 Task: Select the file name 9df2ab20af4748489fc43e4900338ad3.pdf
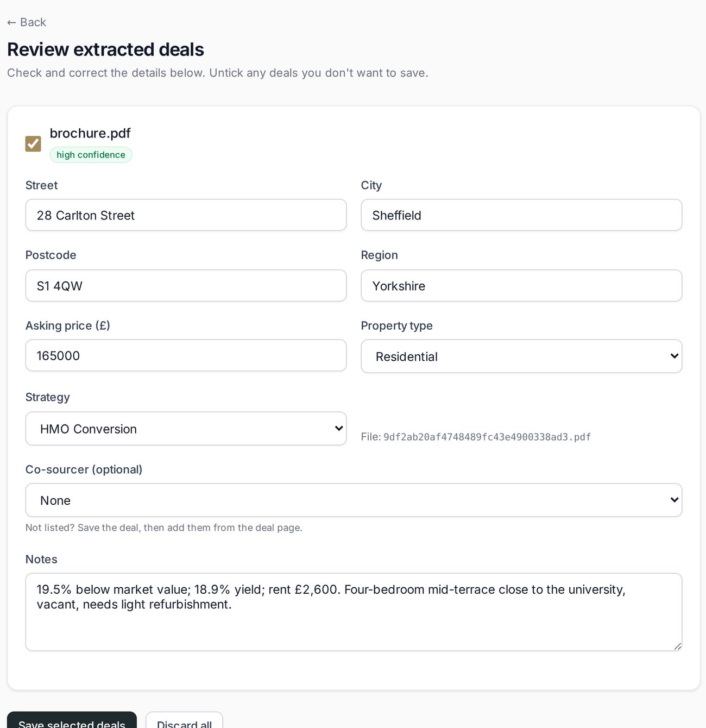tap(487, 437)
